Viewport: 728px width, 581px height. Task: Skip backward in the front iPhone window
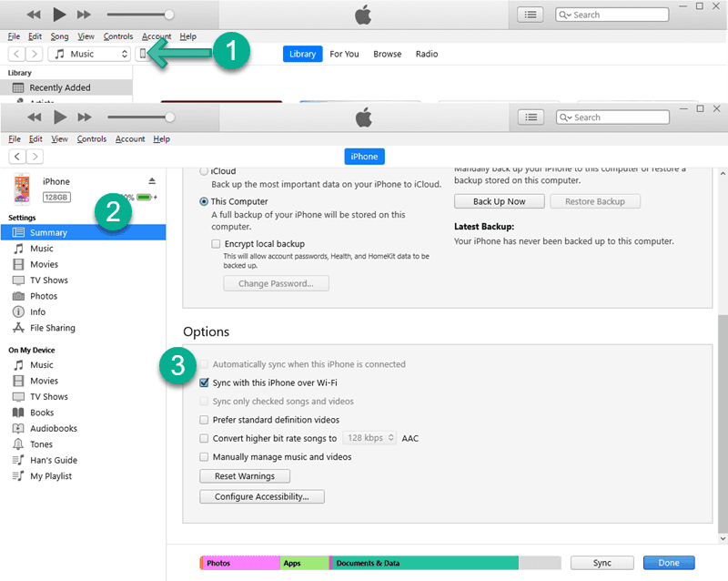[x=35, y=117]
